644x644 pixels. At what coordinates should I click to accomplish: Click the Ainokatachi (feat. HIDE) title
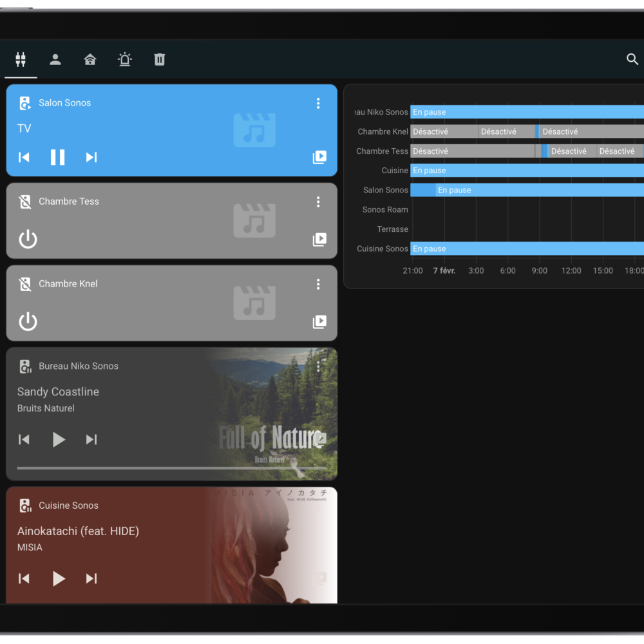78,531
